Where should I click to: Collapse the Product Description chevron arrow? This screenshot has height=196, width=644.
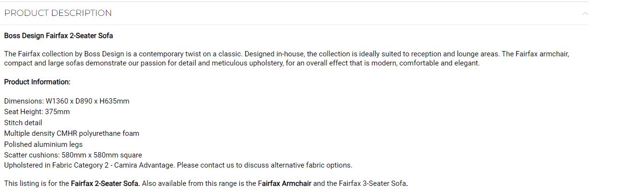[585, 13]
